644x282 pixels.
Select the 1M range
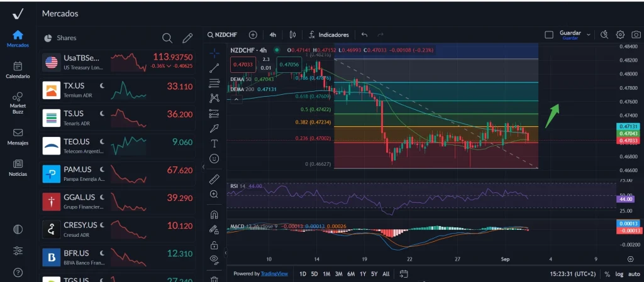(326, 274)
